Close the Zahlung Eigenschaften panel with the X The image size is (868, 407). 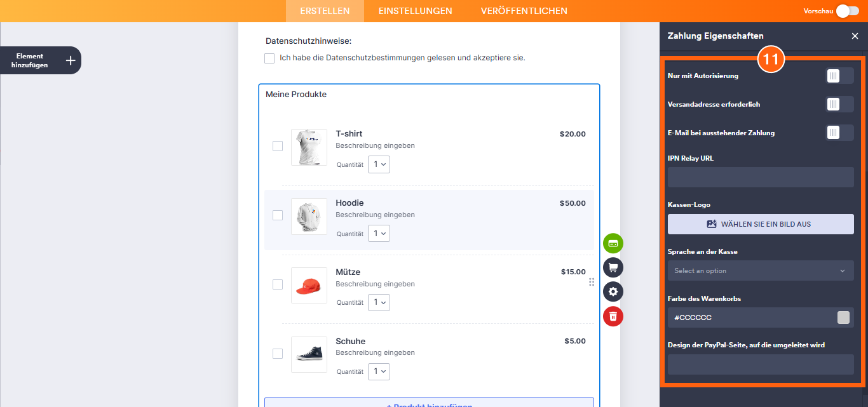point(855,36)
